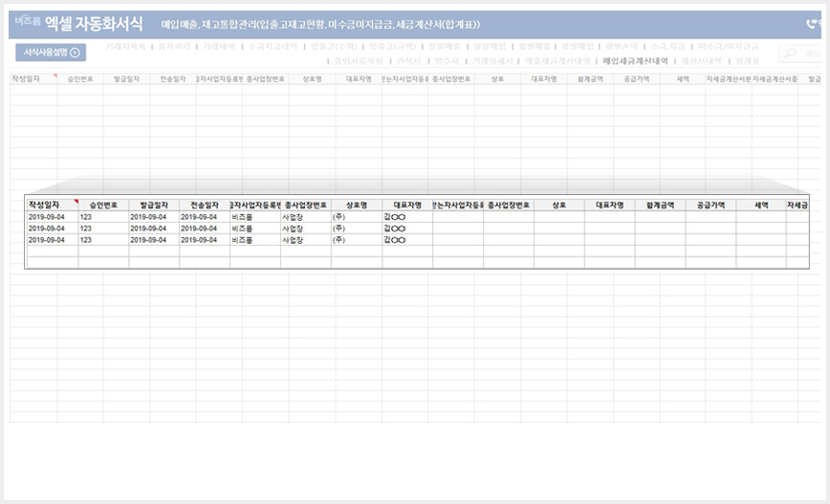
Task: Open 입출고(수량) sheet link
Action: [334, 47]
